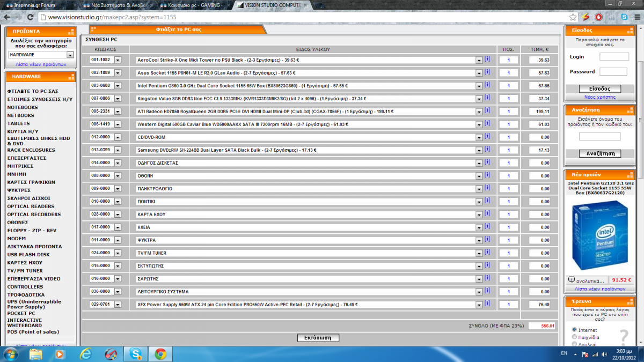The height and width of the screenshot is (362, 644).
Task: Show info for Kingston Value 8GB DDR3
Action: click(x=487, y=98)
